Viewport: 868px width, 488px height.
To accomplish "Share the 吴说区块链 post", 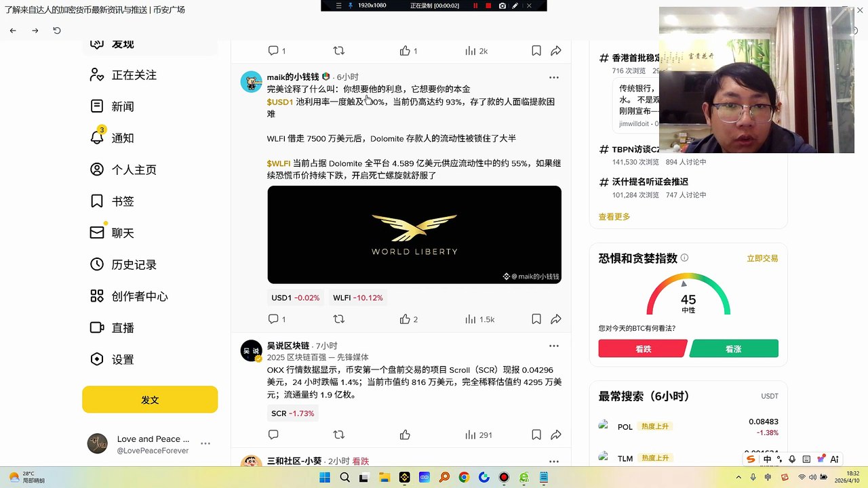I will tap(556, 434).
